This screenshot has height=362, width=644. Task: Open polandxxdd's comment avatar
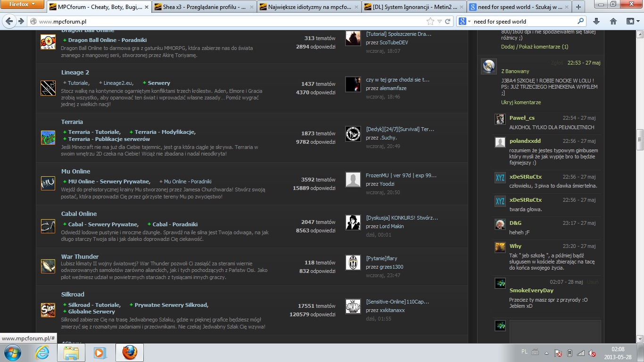pos(500,142)
